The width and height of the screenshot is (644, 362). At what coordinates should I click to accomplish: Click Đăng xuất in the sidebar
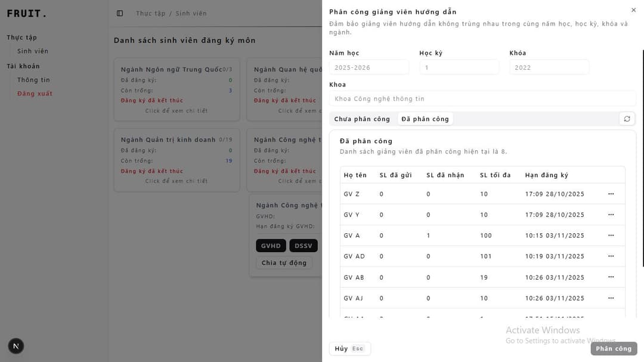35,94
